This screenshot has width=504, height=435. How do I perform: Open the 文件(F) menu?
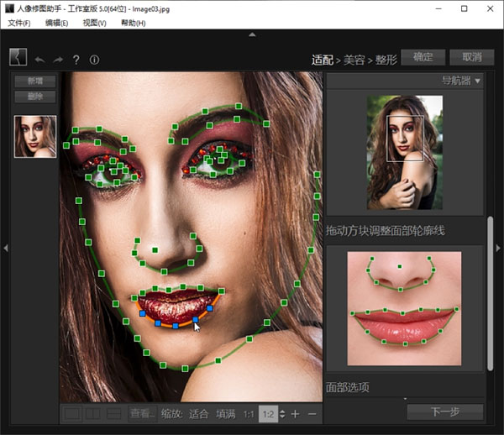[19, 23]
